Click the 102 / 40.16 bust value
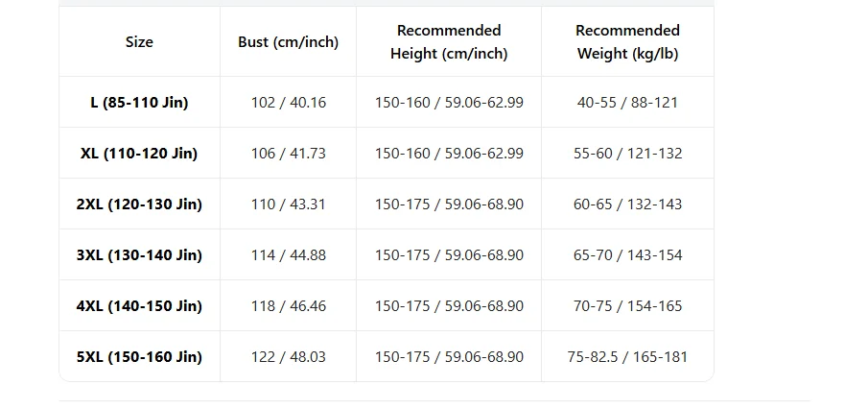The height and width of the screenshot is (409, 868). click(289, 103)
